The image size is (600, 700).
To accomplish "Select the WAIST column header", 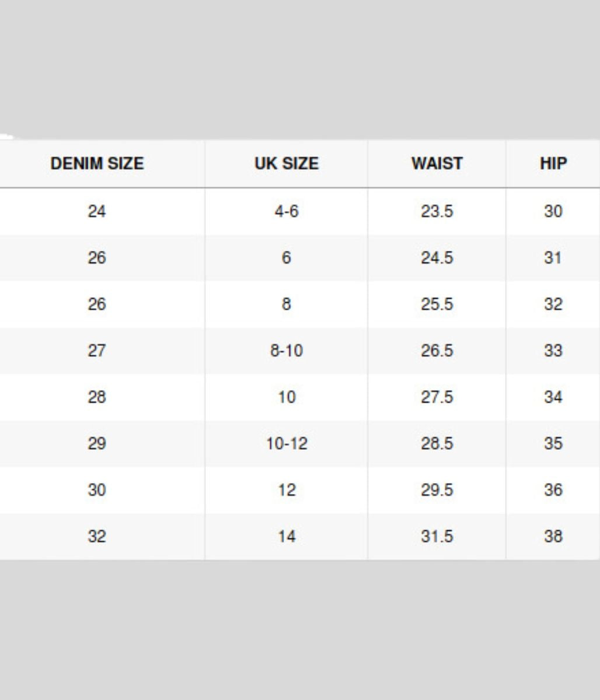I will [x=437, y=163].
